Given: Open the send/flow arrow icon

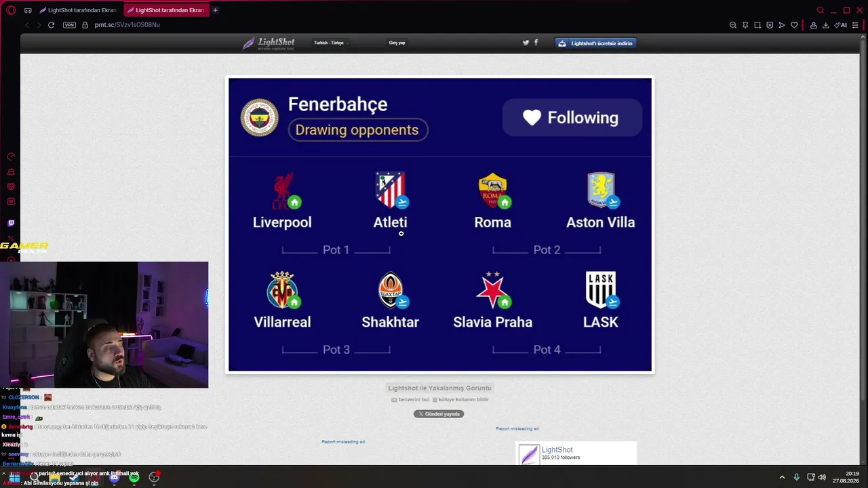Looking at the screenshot, I should 782,25.
